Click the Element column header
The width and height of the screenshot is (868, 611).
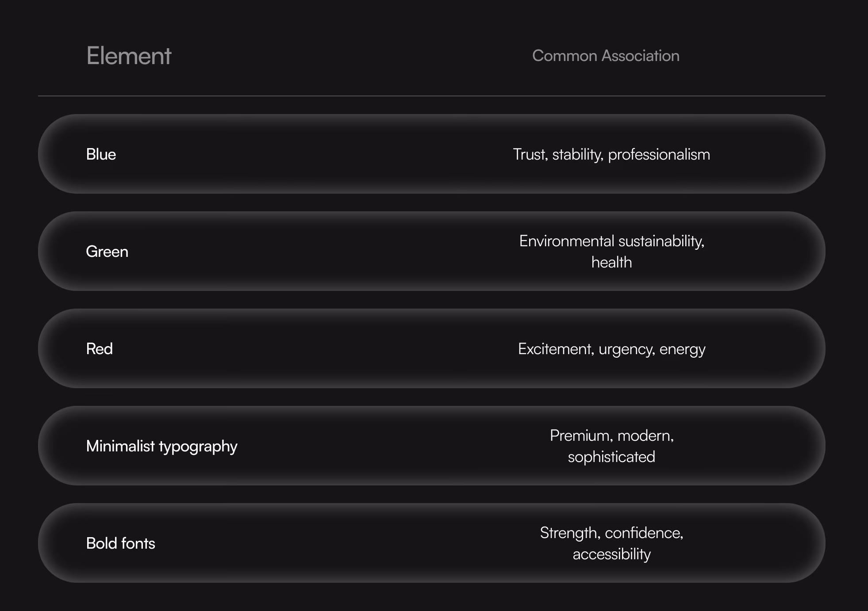coord(129,56)
